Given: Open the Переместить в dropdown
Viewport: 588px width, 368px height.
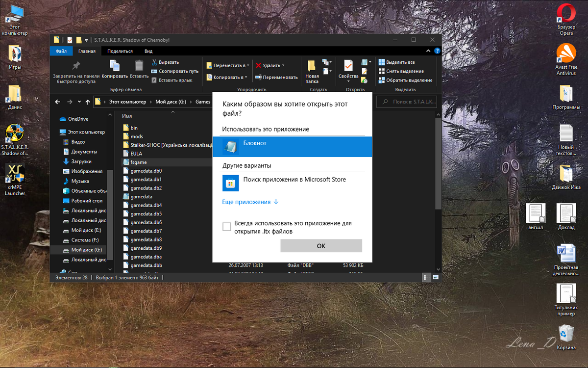Looking at the screenshot, I should [x=228, y=65].
